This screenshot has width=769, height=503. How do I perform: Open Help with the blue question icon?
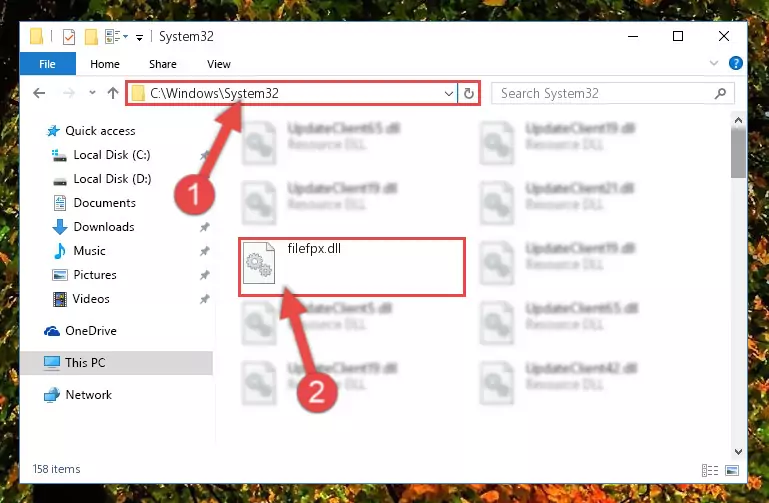736,63
